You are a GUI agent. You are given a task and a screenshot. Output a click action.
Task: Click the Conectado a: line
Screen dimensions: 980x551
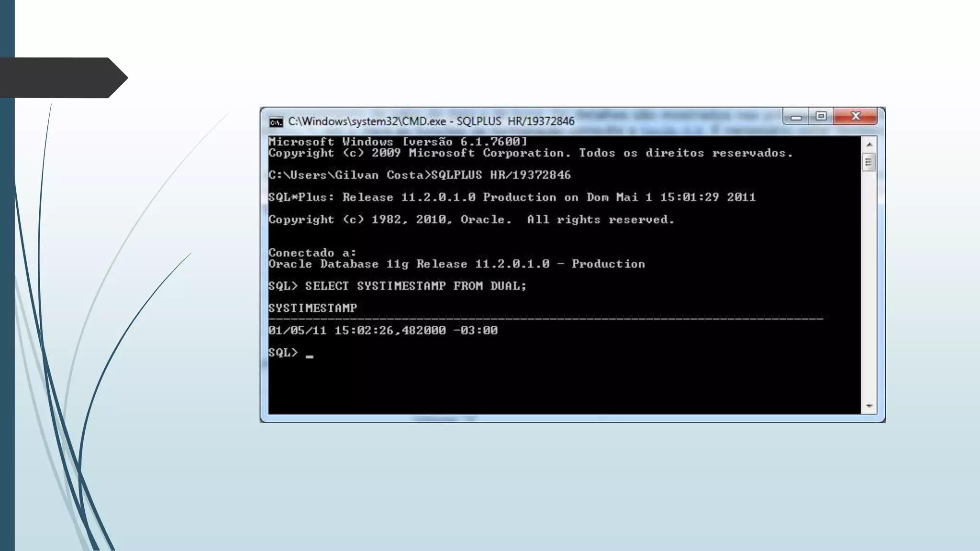(312, 253)
